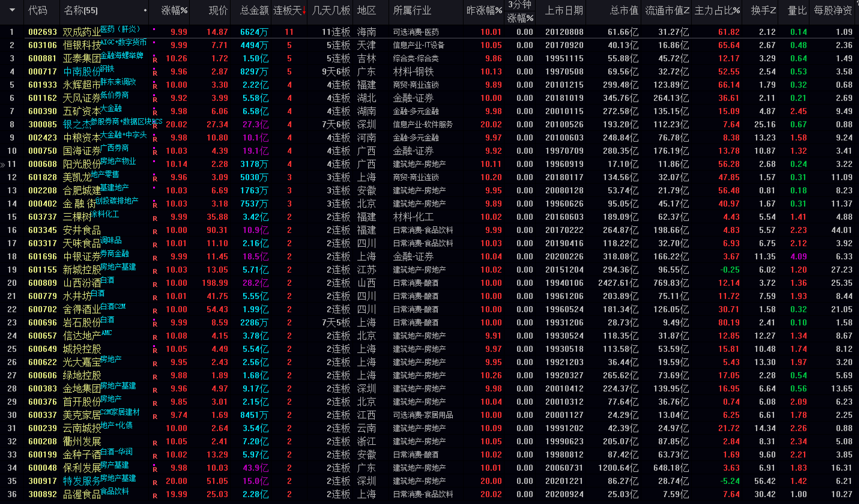This screenshot has width=859, height=504.
Task: Select the 舍得酒业 stock name
Action: pos(82,310)
